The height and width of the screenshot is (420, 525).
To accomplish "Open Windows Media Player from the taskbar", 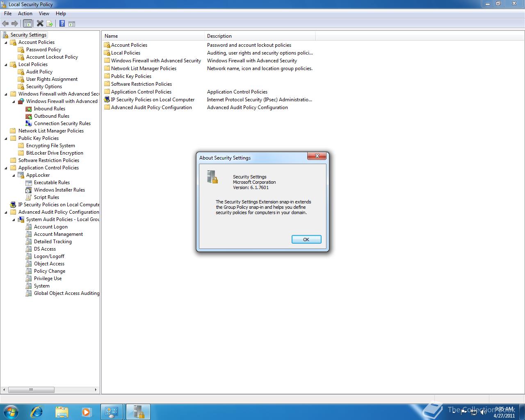I will click(86, 411).
